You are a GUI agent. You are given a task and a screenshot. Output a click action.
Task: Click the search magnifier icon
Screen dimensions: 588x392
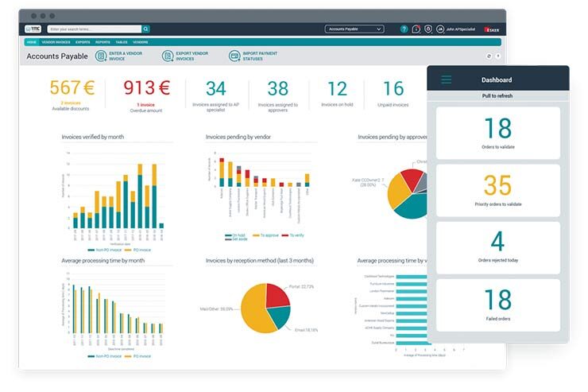[x=146, y=29]
